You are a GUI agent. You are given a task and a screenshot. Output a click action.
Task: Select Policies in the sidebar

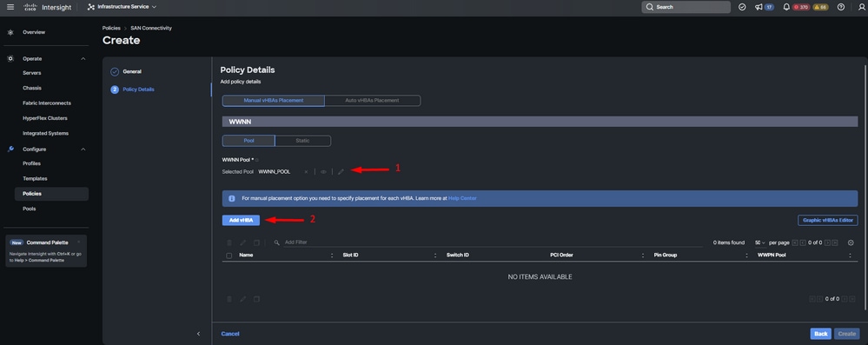pyautogui.click(x=51, y=194)
